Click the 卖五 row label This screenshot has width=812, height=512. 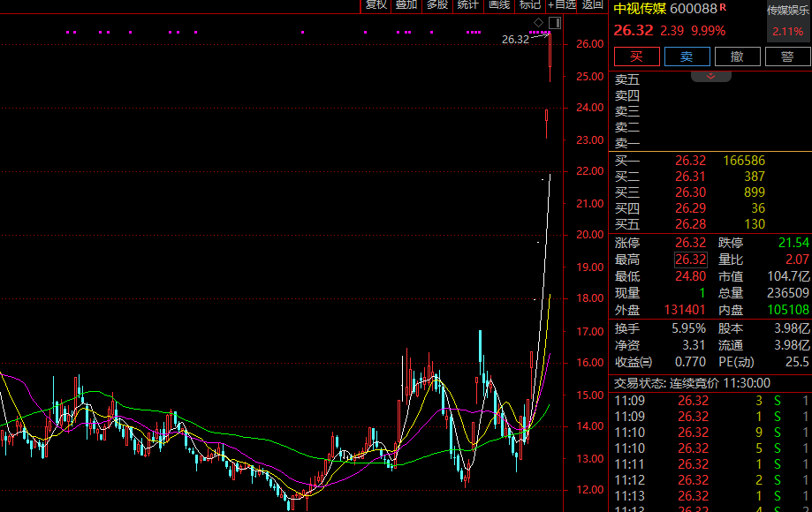[627, 79]
